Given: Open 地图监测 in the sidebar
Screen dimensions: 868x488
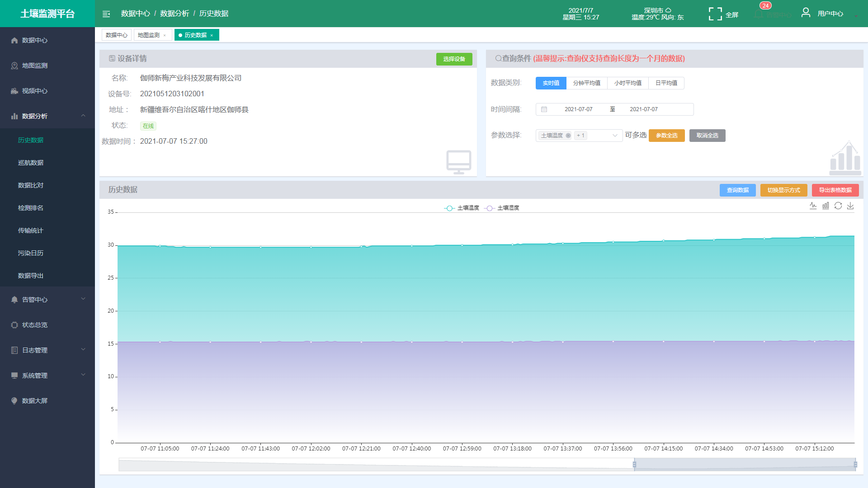Looking at the screenshot, I should (47, 66).
